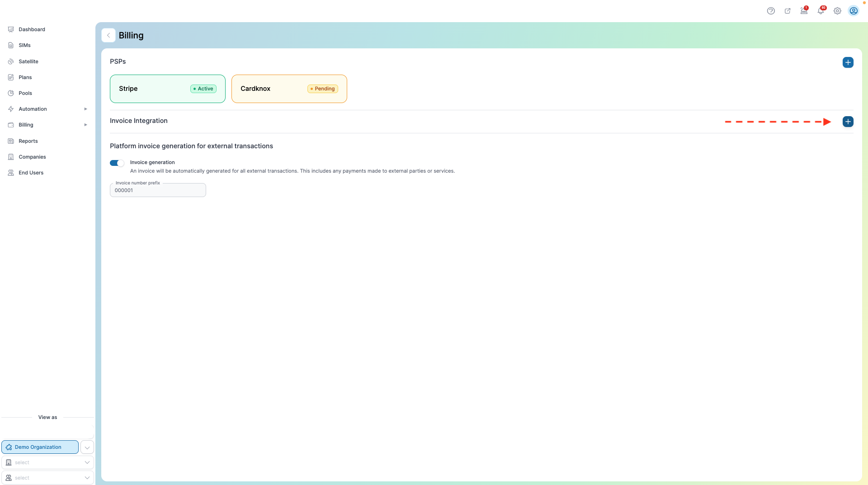The height and width of the screenshot is (485, 868).
Task: Open Dashboard in the sidebar
Action: pos(32,29)
